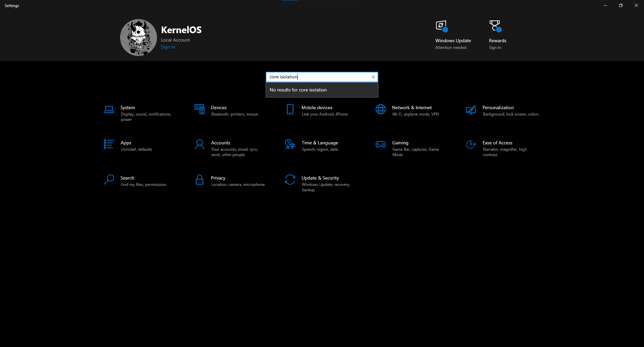Open the Network & Internet title
The width and height of the screenshot is (644, 347).
click(x=412, y=108)
